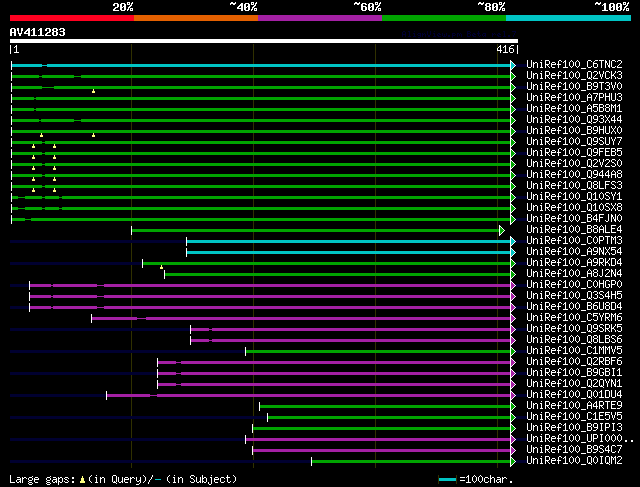Click the arrowhead ending the C6TNC2 alignment
This screenshot has width=640, height=487.
(513, 65)
